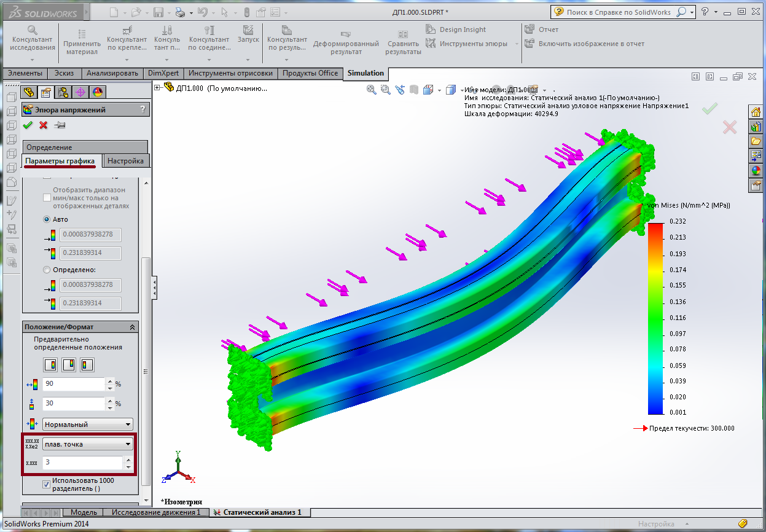Open the FeatureManager design tree tab icon

coord(28,92)
